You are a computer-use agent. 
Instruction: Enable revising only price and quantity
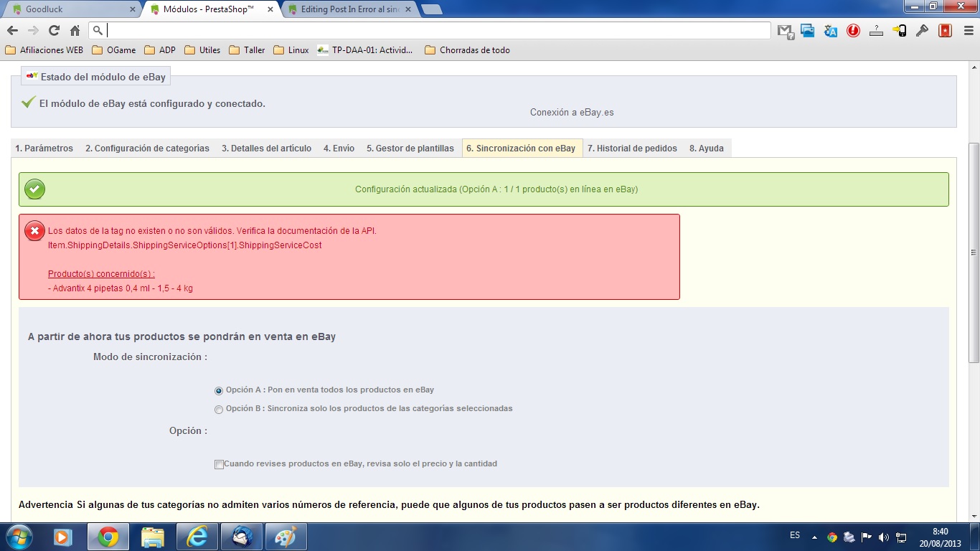pos(219,464)
